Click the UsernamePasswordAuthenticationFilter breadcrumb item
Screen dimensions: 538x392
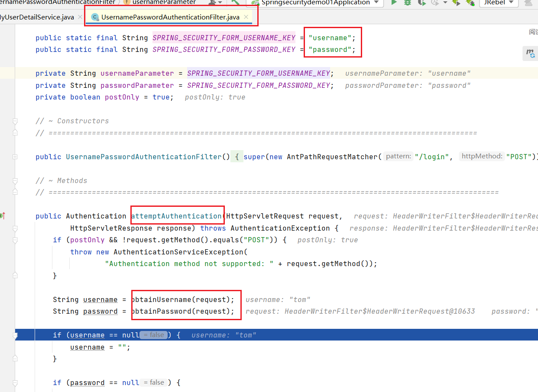[x=58, y=2]
